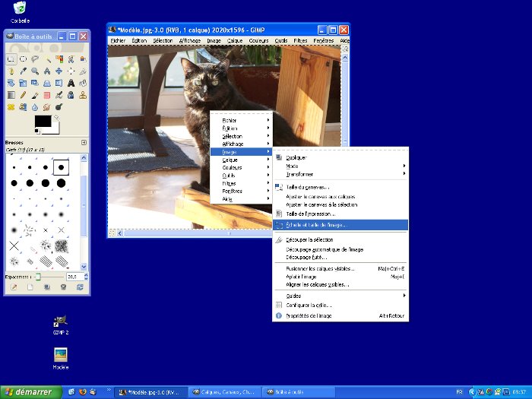Choose Échelle et taille de l'image
Screen dimensions: 532x399
pyautogui.click(x=340, y=225)
